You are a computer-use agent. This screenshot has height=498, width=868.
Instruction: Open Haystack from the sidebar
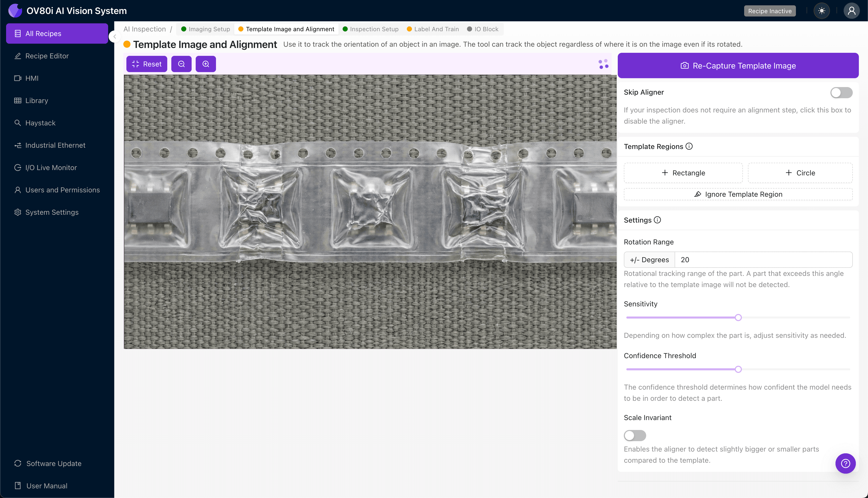(40, 123)
